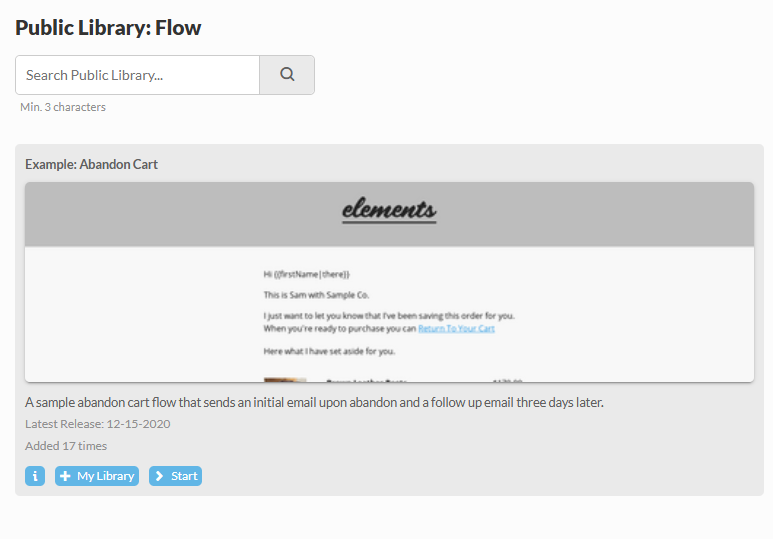The height and width of the screenshot is (539, 773).
Task: Click the Min. 3 characters hint
Action: tap(63, 107)
